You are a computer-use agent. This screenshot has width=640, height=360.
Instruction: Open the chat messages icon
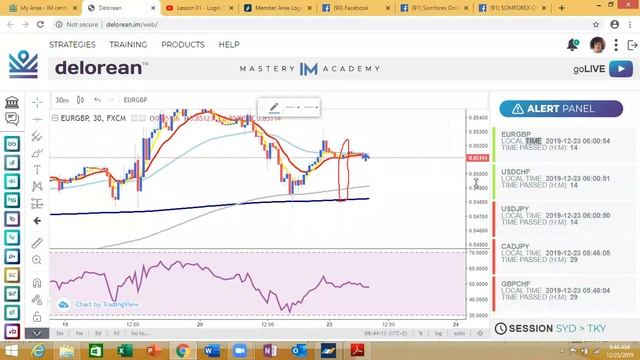pyautogui.click(x=12, y=119)
